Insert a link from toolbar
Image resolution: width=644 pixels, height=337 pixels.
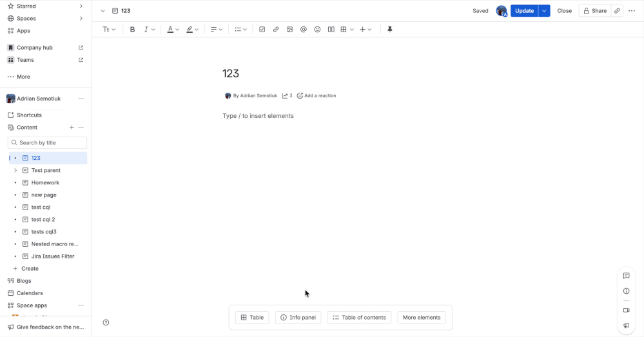[276, 30]
